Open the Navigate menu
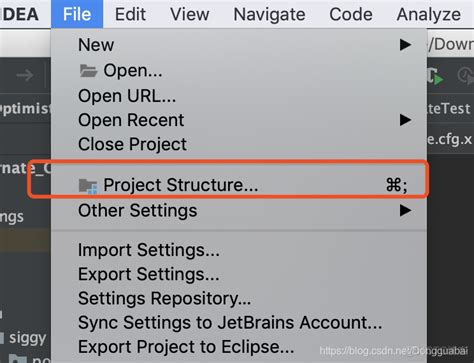This screenshot has height=363, width=474. coord(269,14)
